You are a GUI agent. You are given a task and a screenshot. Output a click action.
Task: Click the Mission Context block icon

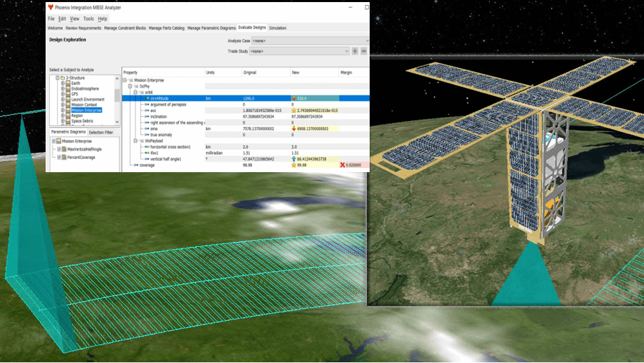68,104
